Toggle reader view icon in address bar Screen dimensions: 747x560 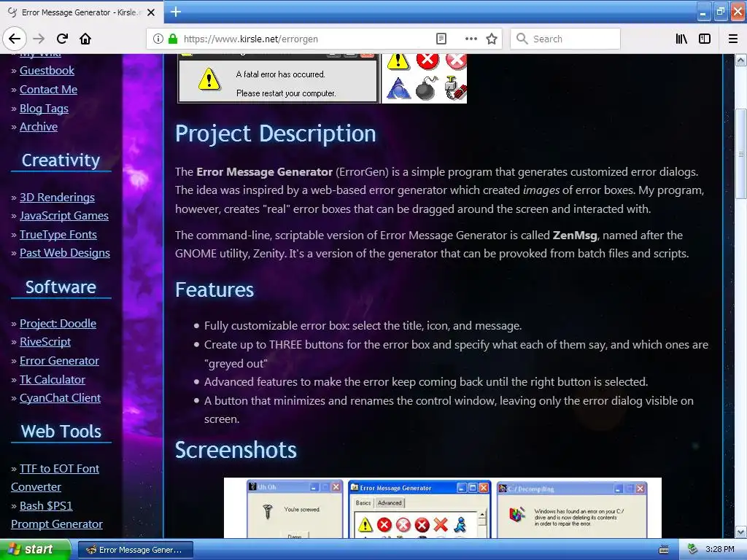441,39
